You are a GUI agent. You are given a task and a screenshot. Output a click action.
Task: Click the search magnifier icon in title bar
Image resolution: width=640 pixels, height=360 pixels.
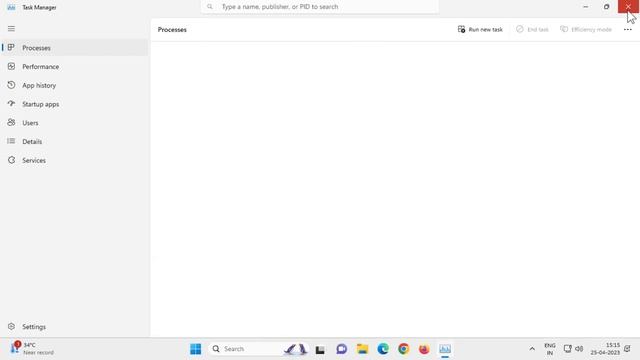click(210, 7)
